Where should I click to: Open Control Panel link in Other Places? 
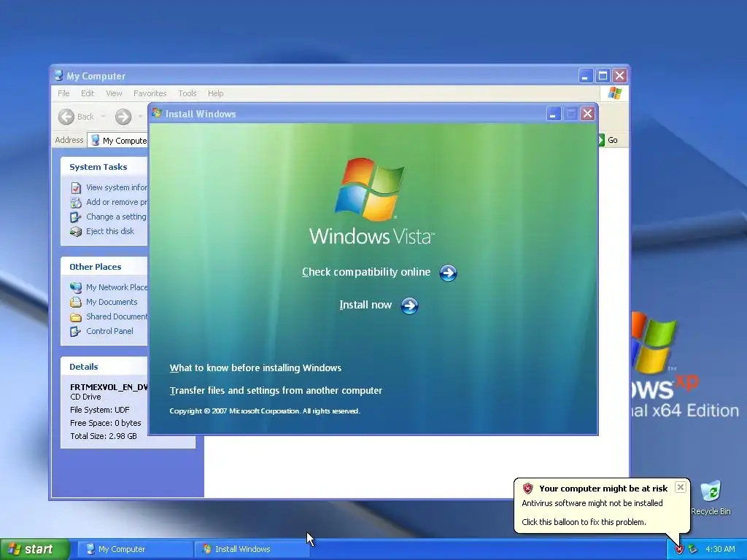point(109,331)
